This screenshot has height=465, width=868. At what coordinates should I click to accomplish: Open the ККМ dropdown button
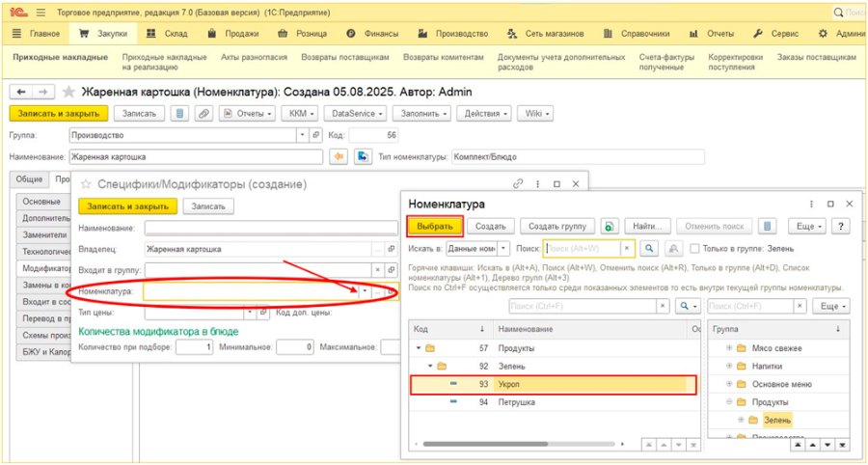[x=300, y=114]
